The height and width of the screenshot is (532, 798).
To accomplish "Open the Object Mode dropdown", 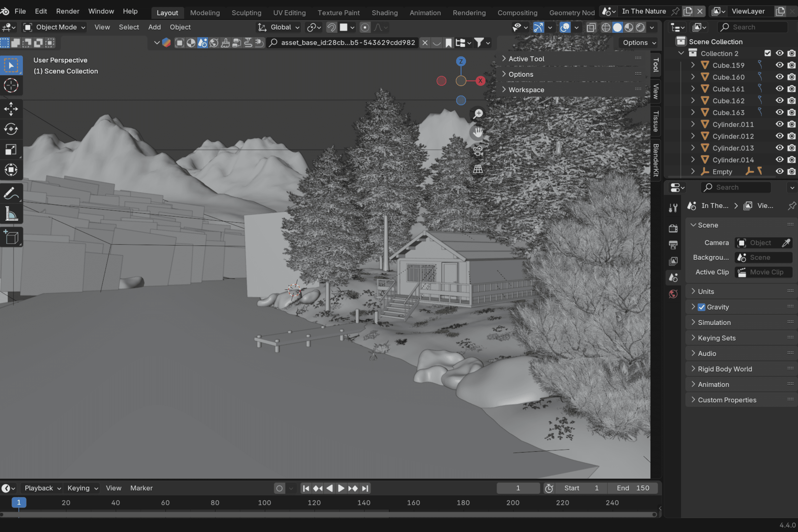I will tap(54, 27).
